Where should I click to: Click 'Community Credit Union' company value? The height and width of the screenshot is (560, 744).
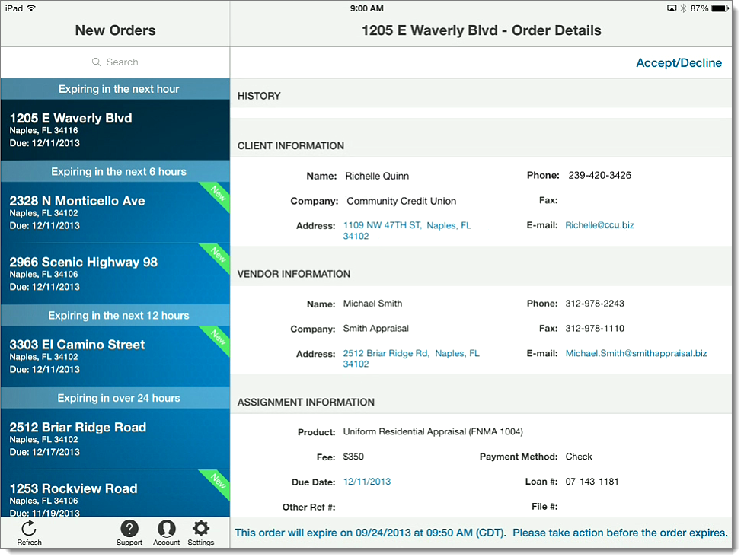click(x=401, y=201)
